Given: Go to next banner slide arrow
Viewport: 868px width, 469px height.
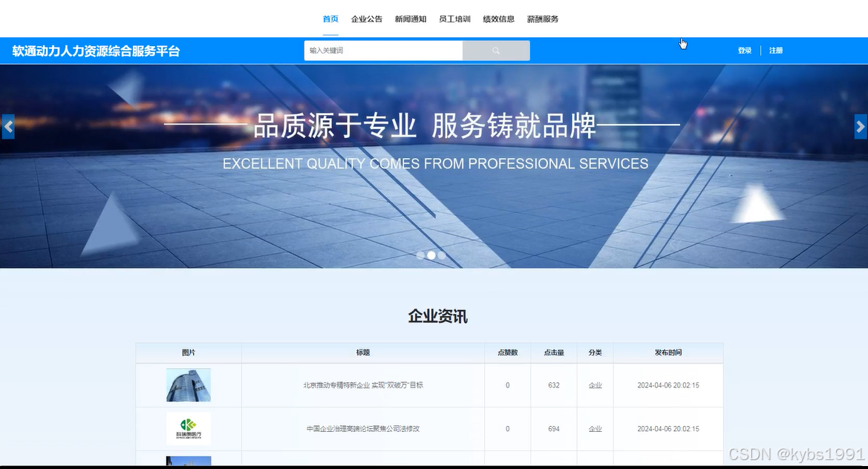Looking at the screenshot, I should [x=861, y=127].
